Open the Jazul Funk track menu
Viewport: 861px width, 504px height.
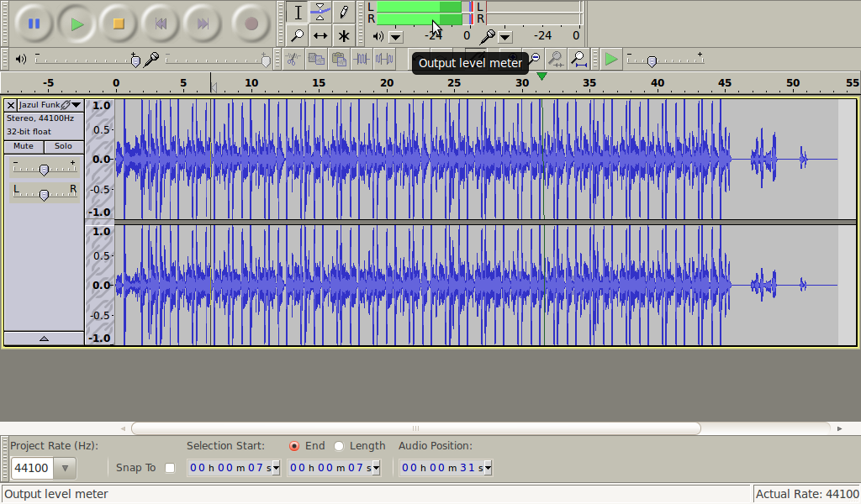[77, 105]
